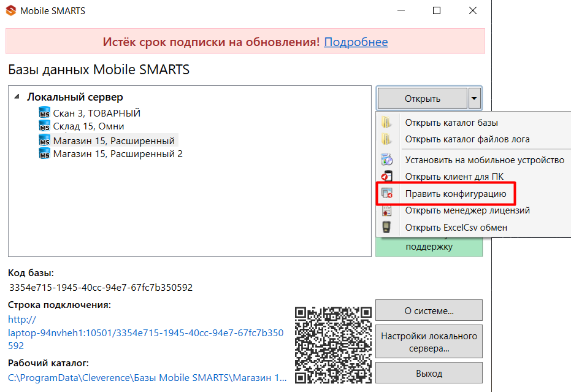Click database code 3354e715-1945-40cc-94e7-67fc7b350592
Screen dimensions: 571x392
click(101, 288)
